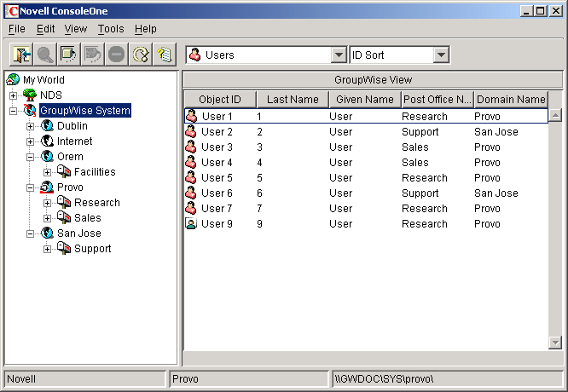Click the Research post office mailbox icon

(x=64, y=203)
